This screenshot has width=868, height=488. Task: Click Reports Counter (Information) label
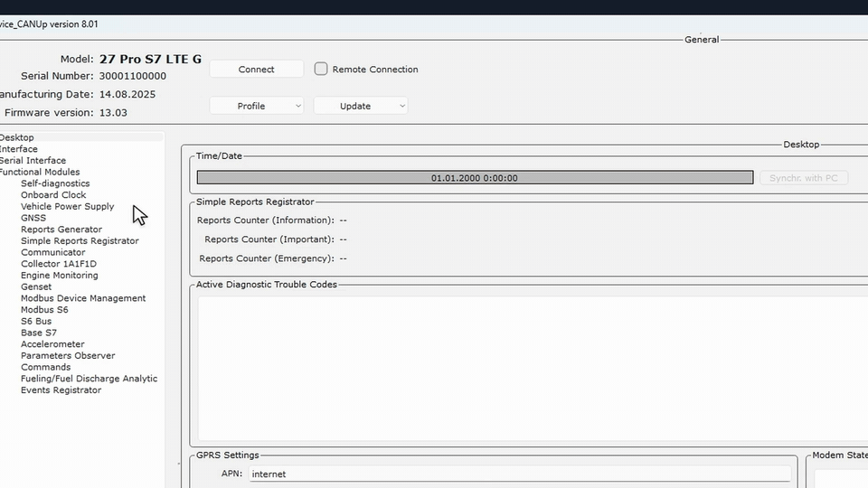pos(266,221)
